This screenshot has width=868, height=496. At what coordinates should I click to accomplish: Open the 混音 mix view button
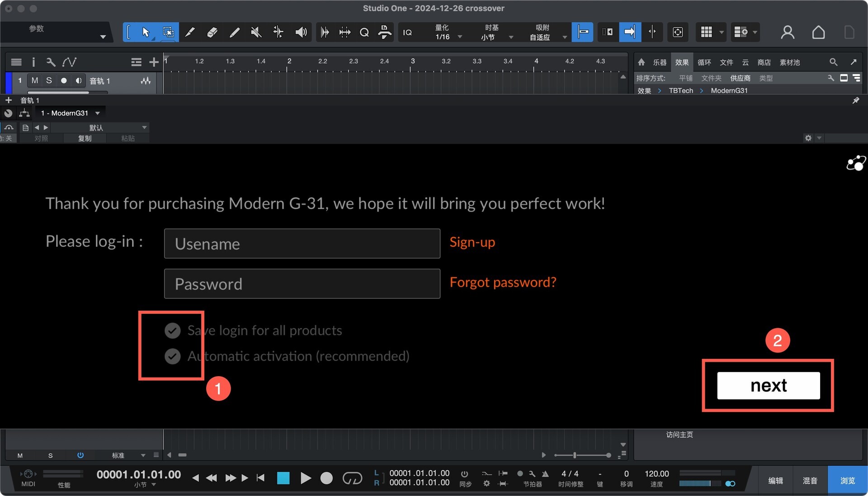point(810,481)
